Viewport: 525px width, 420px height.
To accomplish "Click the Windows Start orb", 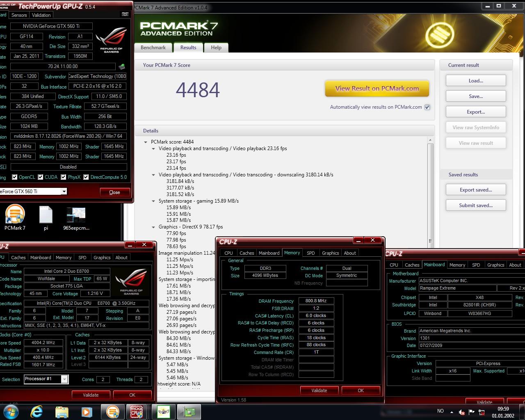I will click(x=11, y=411).
